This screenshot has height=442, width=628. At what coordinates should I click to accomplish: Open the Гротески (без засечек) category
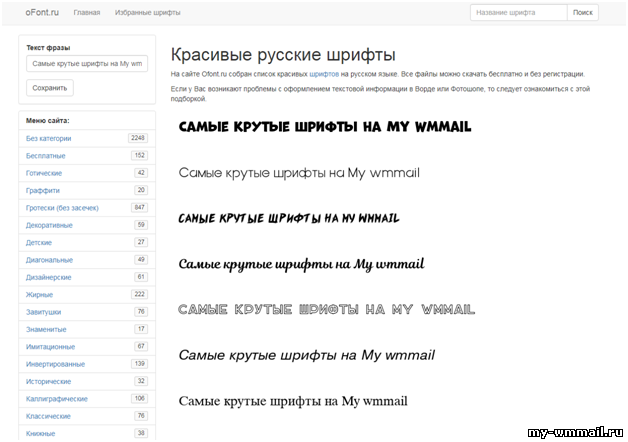tap(62, 208)
